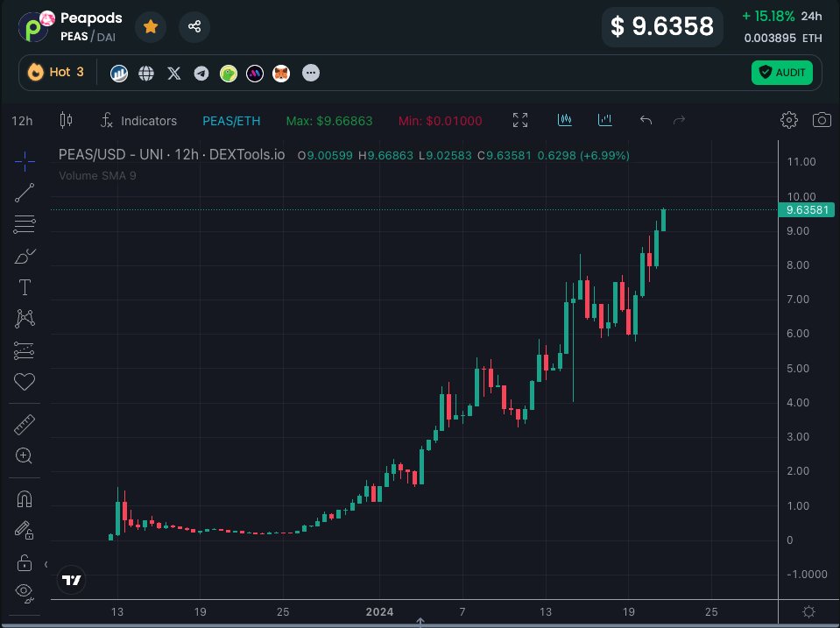The width and height of the screenshot is (840, 628).
Task: Change candlestick chart style
Action: tap(66, 120)
